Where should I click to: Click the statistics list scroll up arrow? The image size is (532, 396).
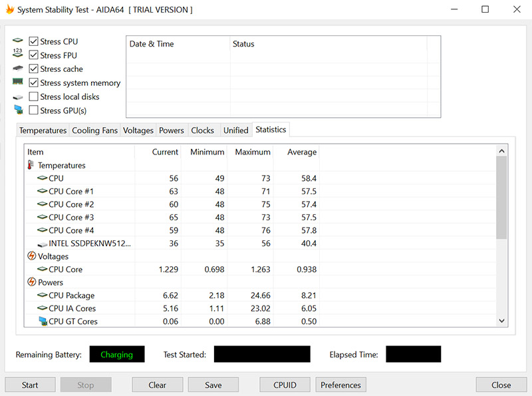[502, 151]
